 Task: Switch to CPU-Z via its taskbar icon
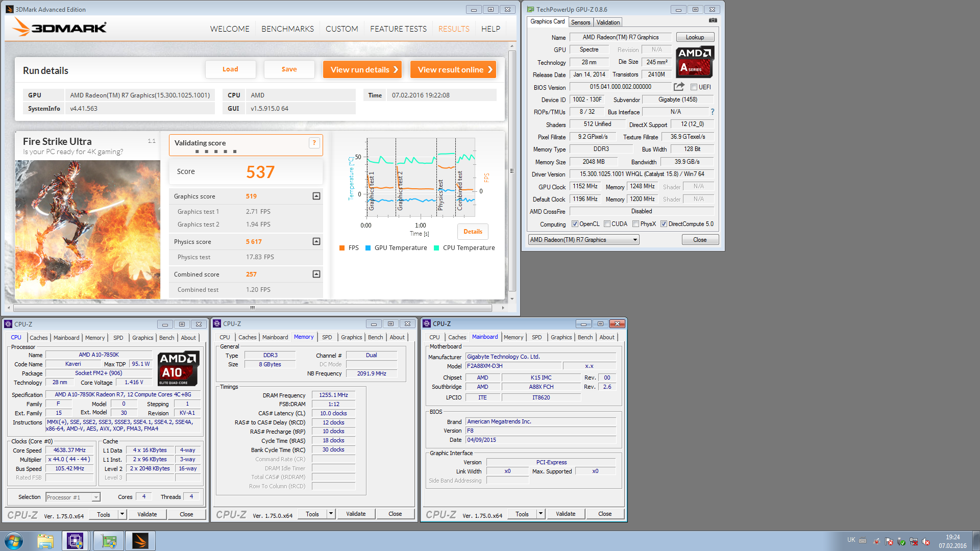point(75,541)
